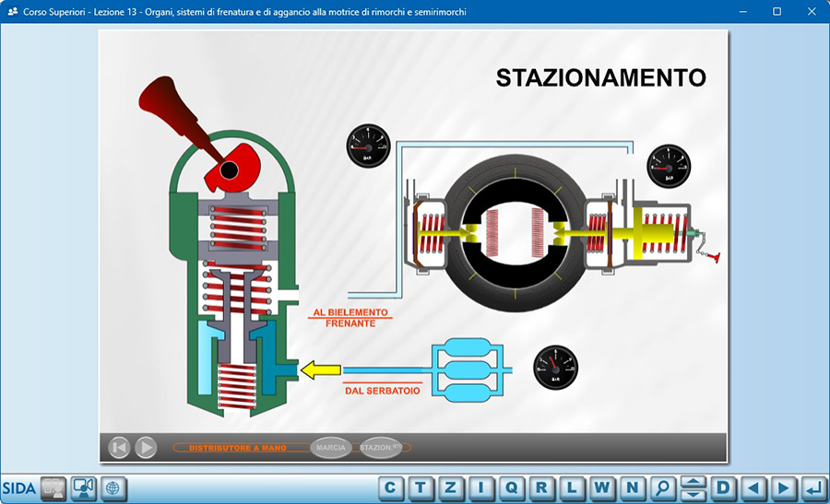830x504 pixels.
Task: Click the enter/return arrow button
Action: coord(812,487)
